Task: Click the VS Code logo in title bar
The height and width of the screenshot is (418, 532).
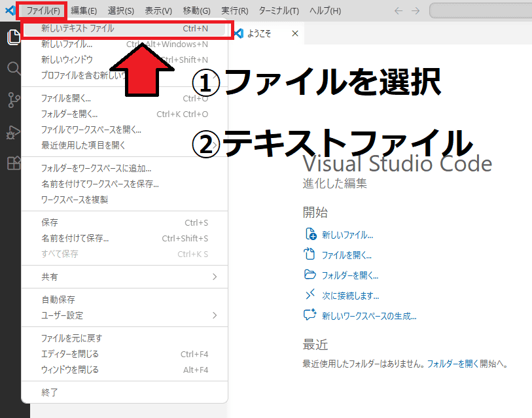Action: tap(10, 10)
